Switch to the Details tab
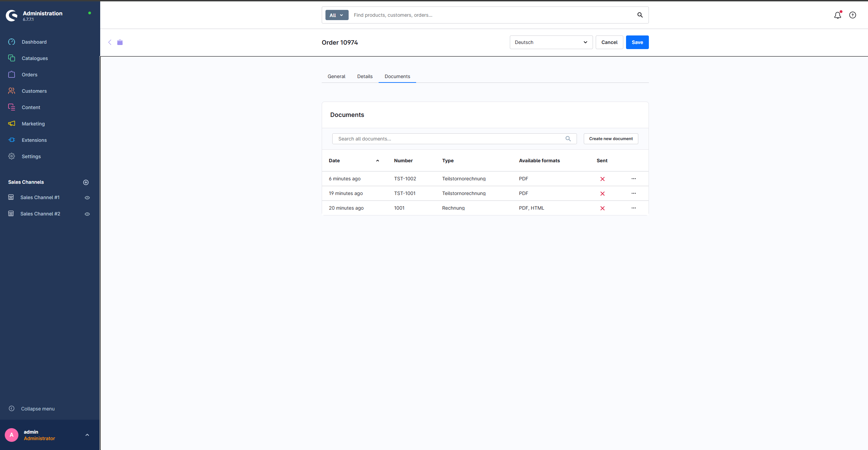 365,76
